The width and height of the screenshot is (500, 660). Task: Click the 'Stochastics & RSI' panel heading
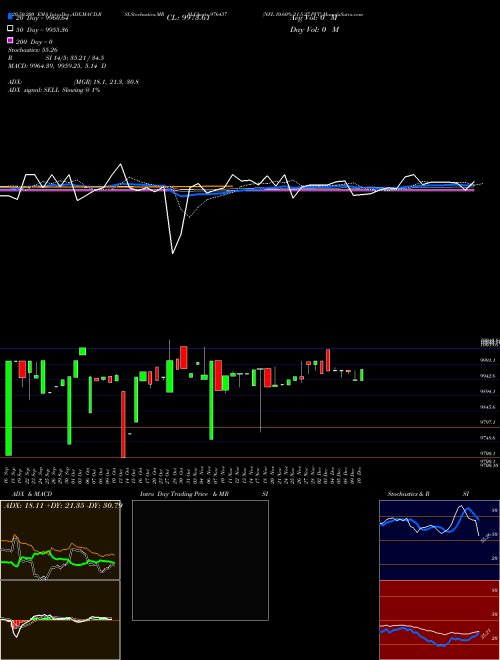pyautogui.click(x=428, y=494)
